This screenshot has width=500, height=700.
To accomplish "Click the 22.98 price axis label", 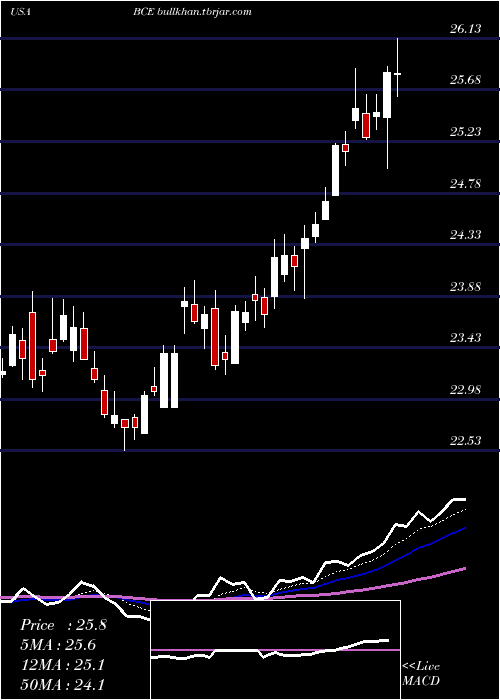I will tap(466, 390).
